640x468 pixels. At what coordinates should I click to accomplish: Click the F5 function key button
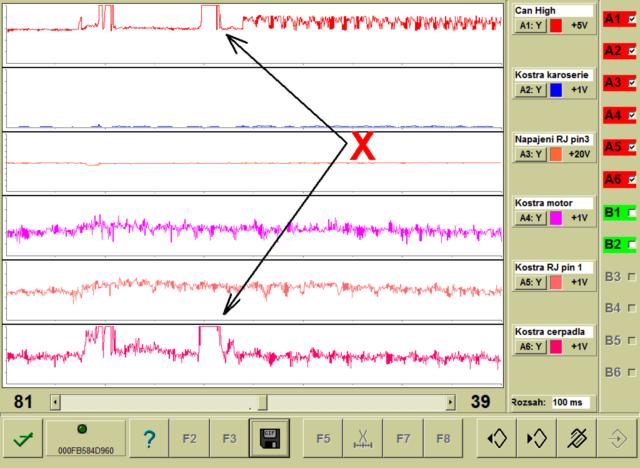coord(323,439)
